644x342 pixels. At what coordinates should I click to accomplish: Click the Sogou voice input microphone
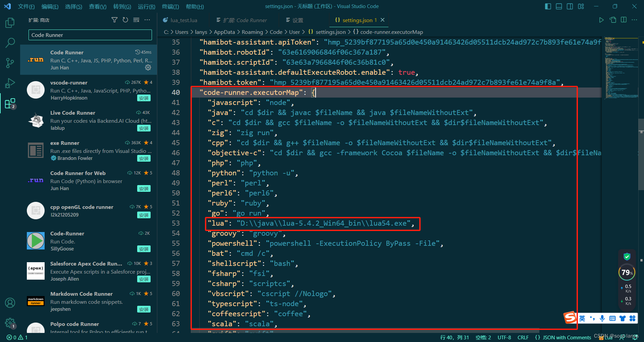[x=602, y=318]
